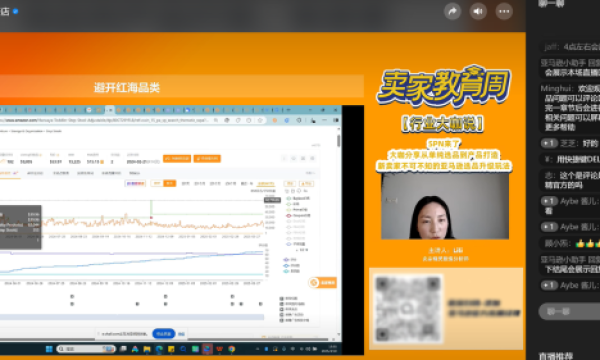Screen dimensions: 600x360
Task: Select the underlined active chart tab
Action: (9, 173)
